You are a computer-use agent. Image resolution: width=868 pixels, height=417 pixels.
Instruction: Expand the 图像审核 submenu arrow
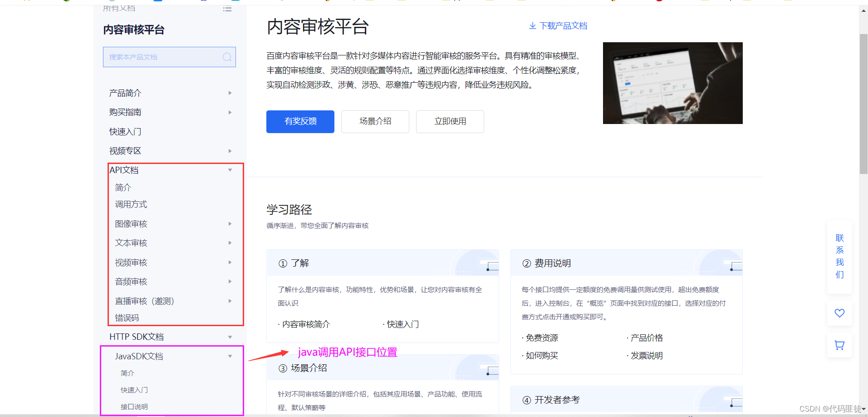(230, 224)
